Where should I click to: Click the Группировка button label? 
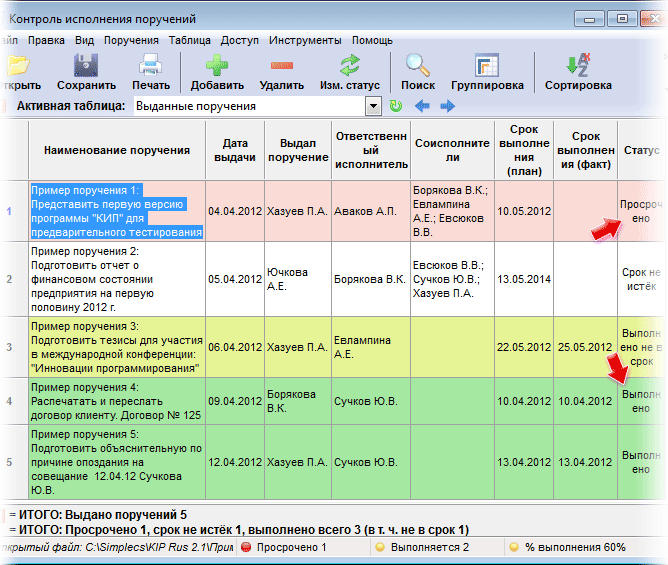point(487,85)
